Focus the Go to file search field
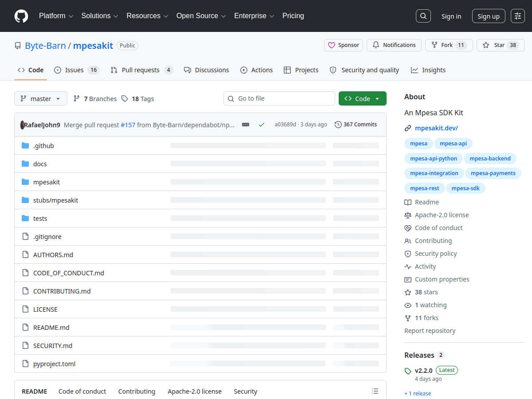The width and height of the screenshot is (532, 399). click(x=279, y=98)
